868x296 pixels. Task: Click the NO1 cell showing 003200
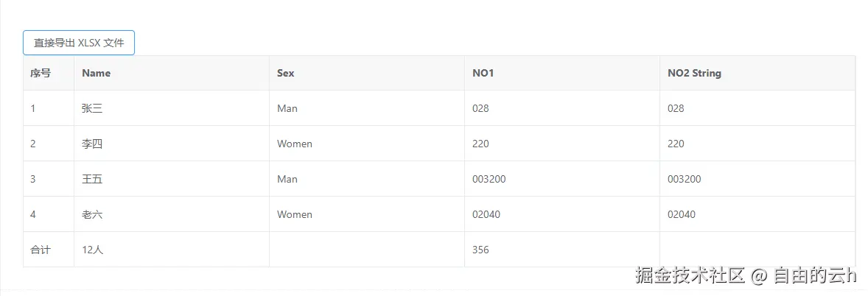coord(489,179)
